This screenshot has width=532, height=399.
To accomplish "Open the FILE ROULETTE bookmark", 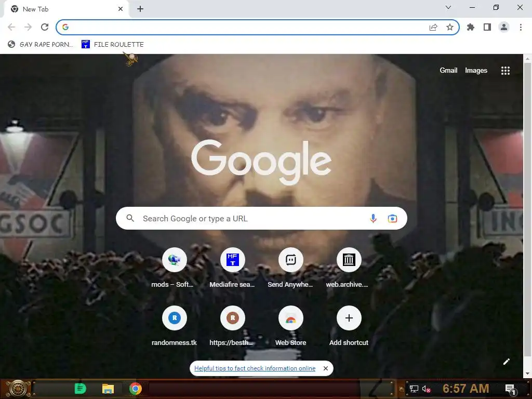I will coord(113,45).
